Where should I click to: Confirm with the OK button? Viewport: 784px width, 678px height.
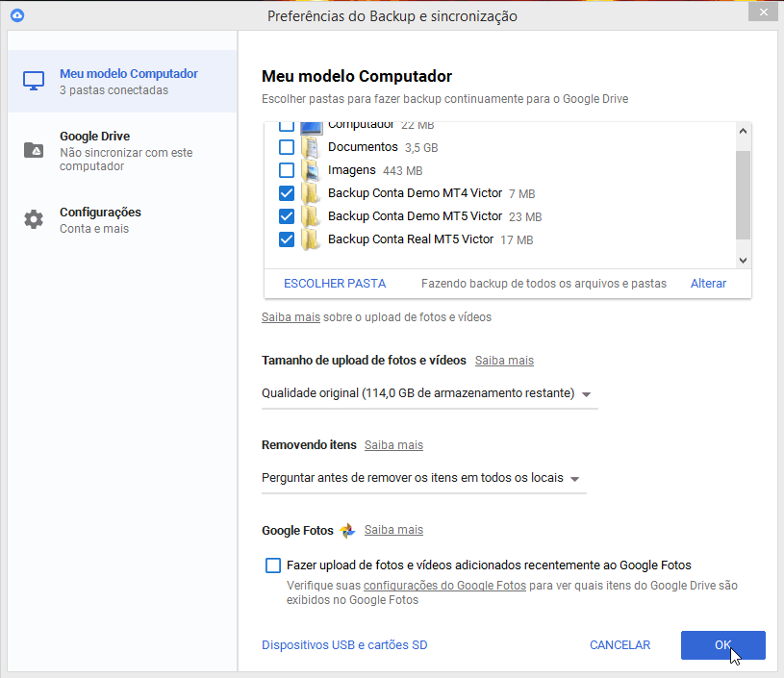[723, 645]
